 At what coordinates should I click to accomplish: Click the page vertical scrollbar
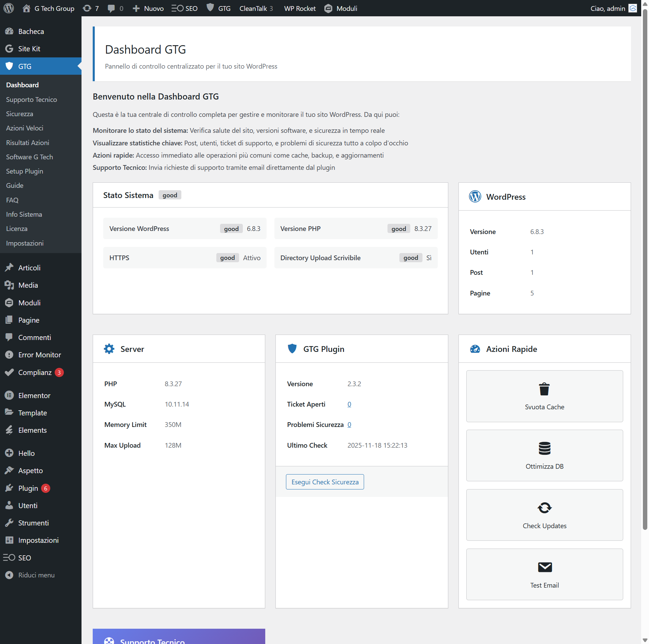pos(645,272)
